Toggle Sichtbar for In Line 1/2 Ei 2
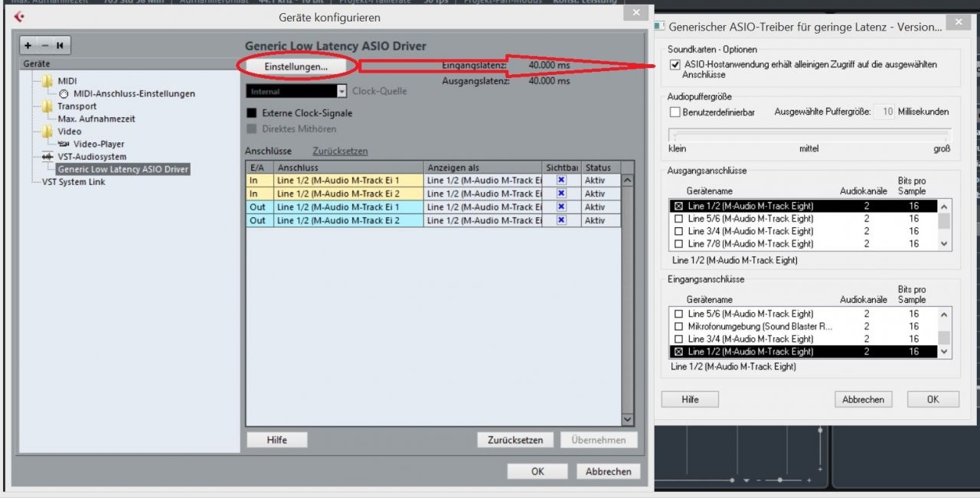The image size is (980, 498). 561,194
